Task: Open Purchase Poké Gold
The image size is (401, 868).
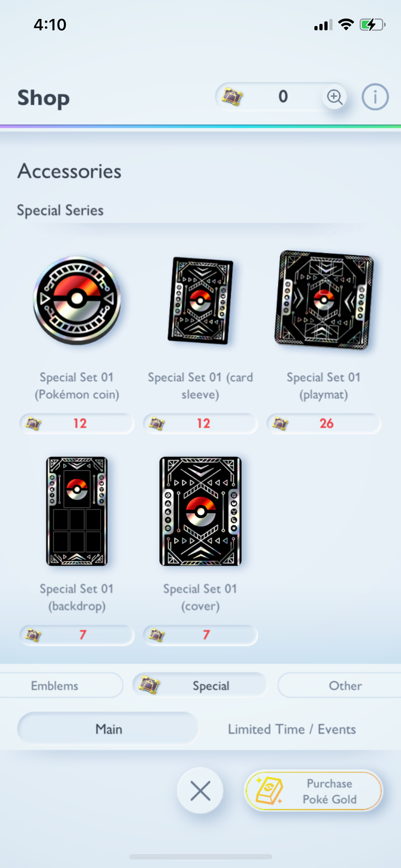Action: pos(314,791)
